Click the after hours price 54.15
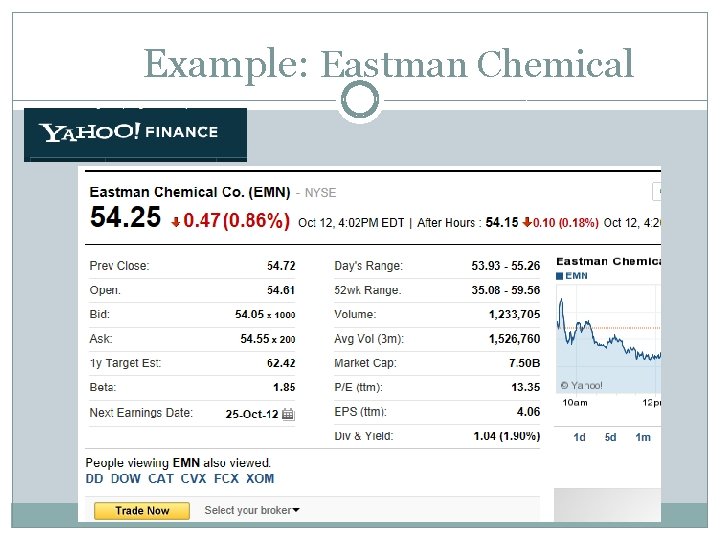 click(501, 223)
